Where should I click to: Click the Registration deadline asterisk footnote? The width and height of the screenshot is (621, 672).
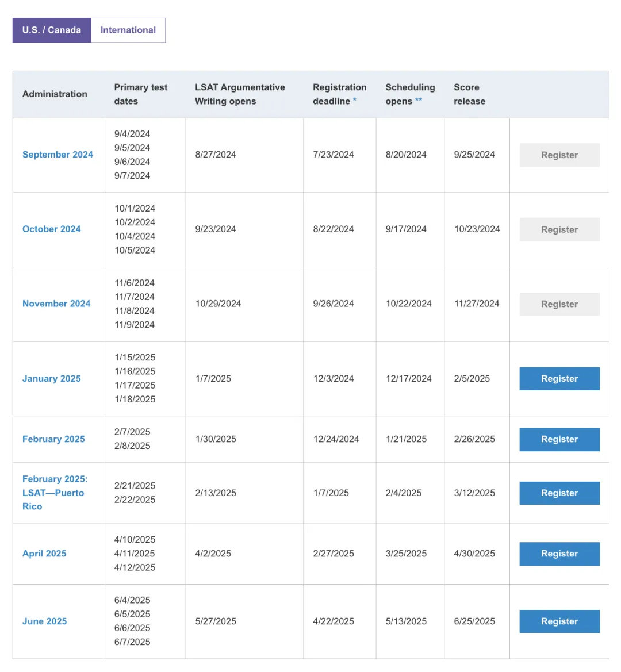coord(354,100)
